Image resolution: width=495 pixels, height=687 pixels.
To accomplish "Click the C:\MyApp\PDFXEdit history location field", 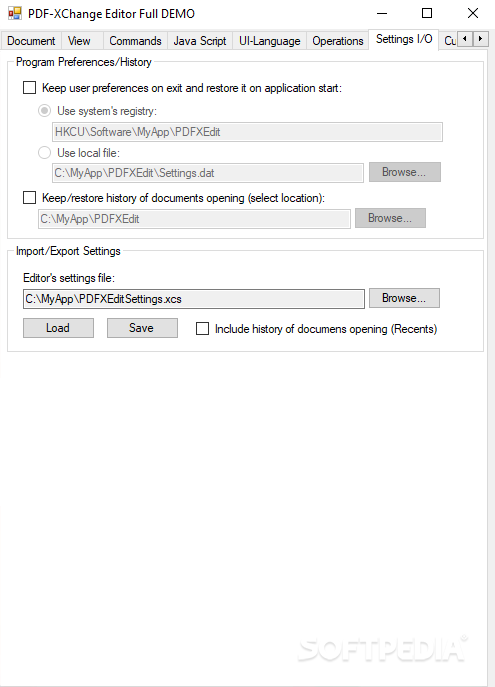I will (x=194, y=219).
